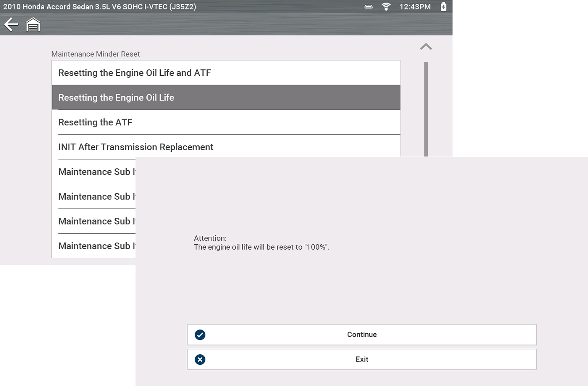The image size is (588, 386).
Task: Click the Continue checkmark icon
Action: [x=200, y=335]
